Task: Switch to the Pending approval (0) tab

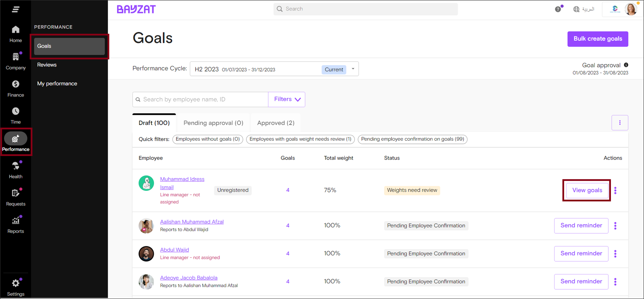Action: click(x=213, y=123)
